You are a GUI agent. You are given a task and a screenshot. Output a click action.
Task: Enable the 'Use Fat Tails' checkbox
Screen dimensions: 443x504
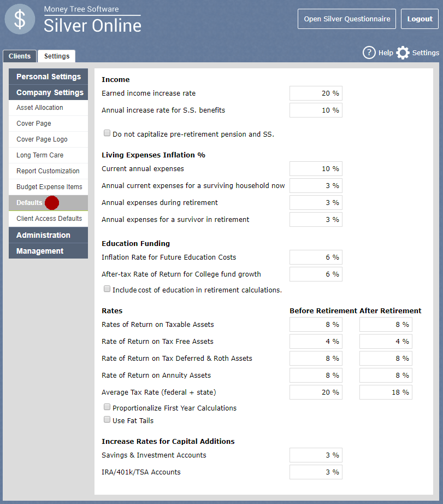(107, 419)
